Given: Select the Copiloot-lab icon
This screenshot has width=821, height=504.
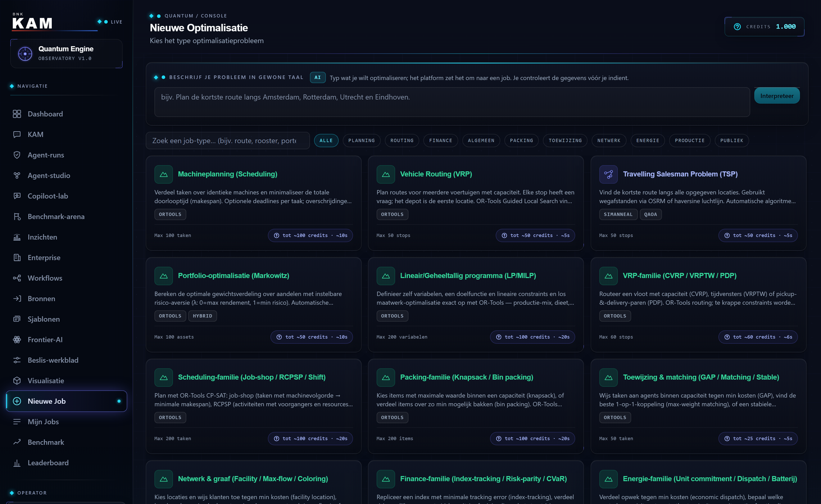Looking at the screenshot, I should (17, 196).
